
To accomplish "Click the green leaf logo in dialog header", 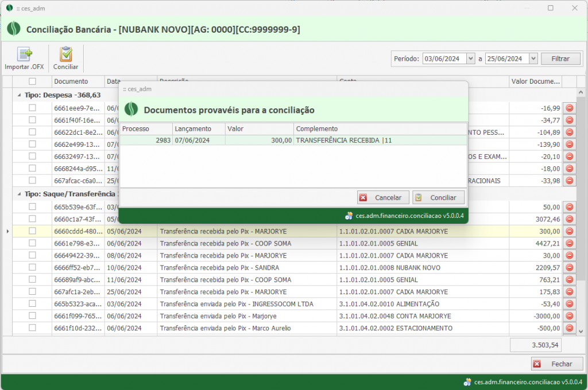I will click(x=131, y=110).
